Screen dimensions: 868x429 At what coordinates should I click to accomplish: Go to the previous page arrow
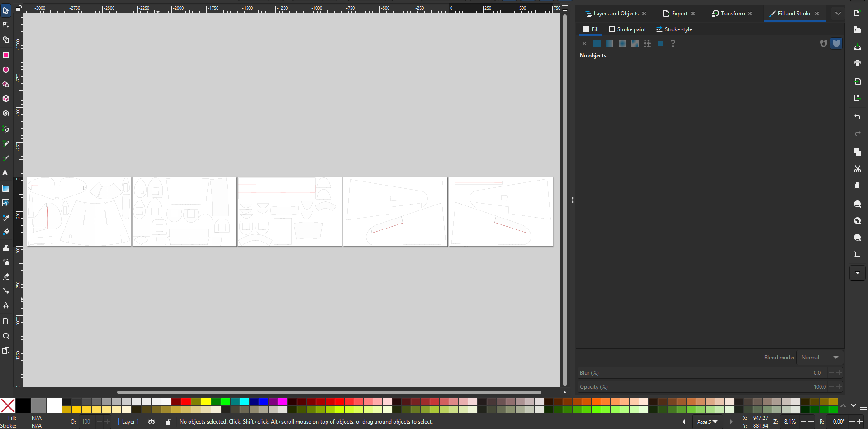click(684, 422)
